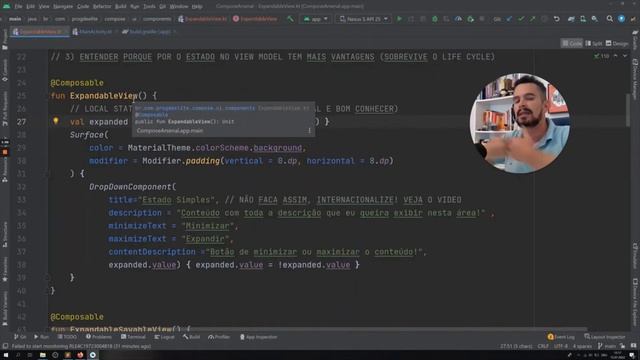Open the Run tool window at bottom
The height and width of the screenshot is (360, 640).
point(42,337)
